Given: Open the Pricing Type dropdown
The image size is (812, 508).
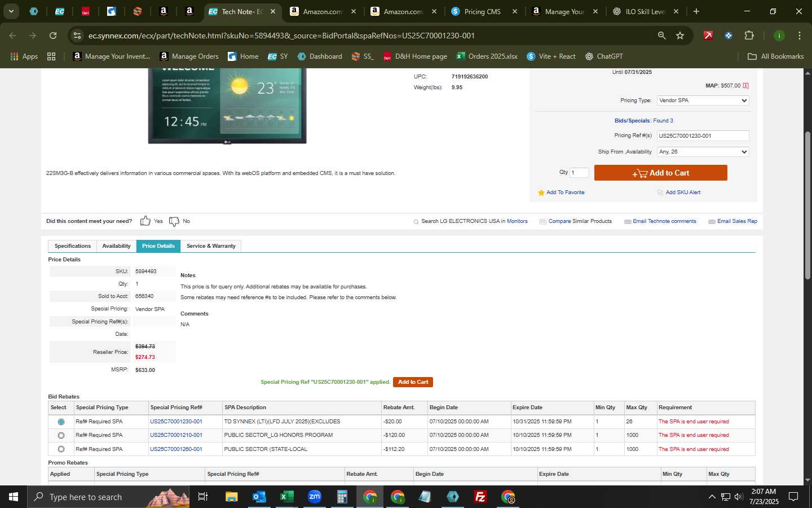Looking at the screenshot, I should (703, 100).
